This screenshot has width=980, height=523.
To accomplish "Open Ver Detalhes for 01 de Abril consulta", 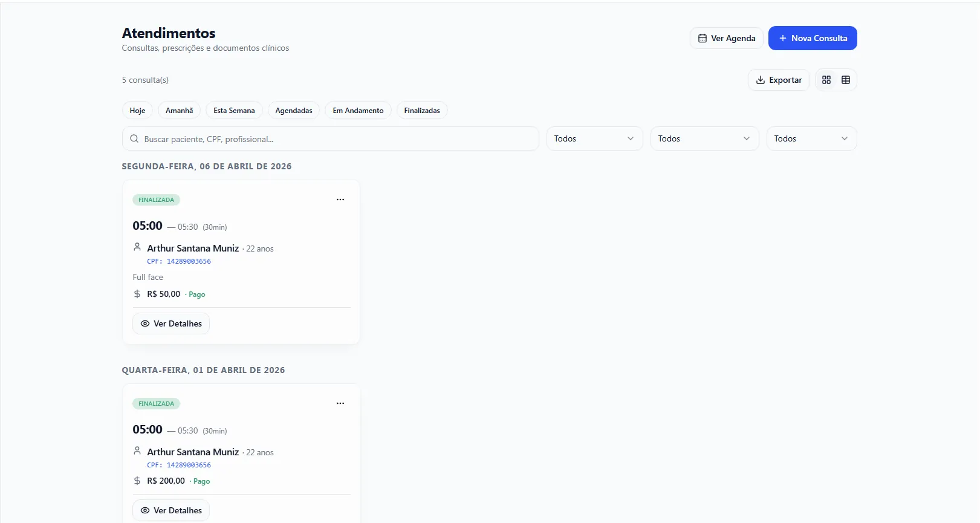I will (x=171, y=510).
